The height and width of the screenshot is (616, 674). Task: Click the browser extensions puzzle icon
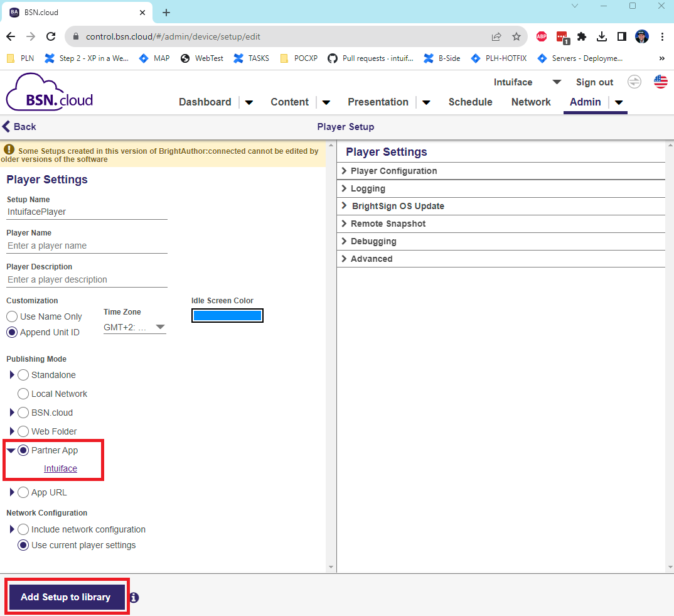[581, 36]
